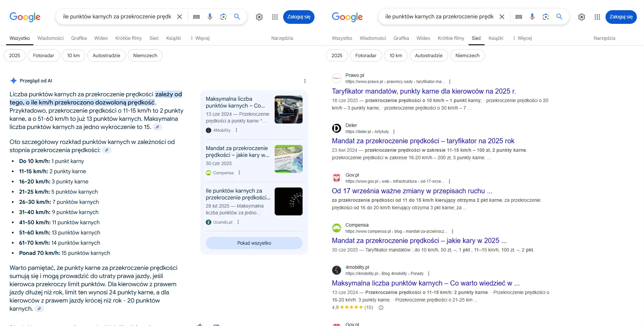This screenshot has height=326, width=644.
Task: Click 'Zaloguj się' in right window
Action: (621, 17)
